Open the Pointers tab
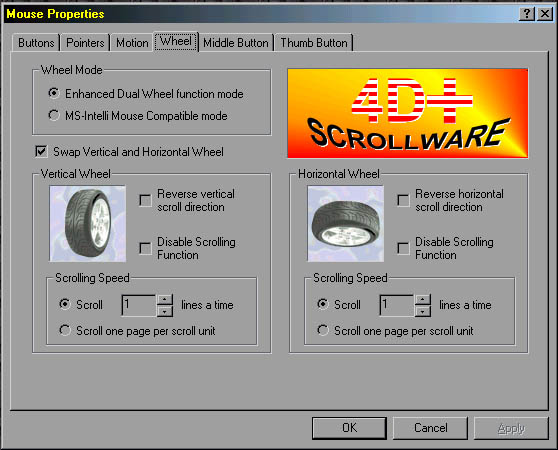The width and height of the screenshot is (558, 450). pos(85,43)
